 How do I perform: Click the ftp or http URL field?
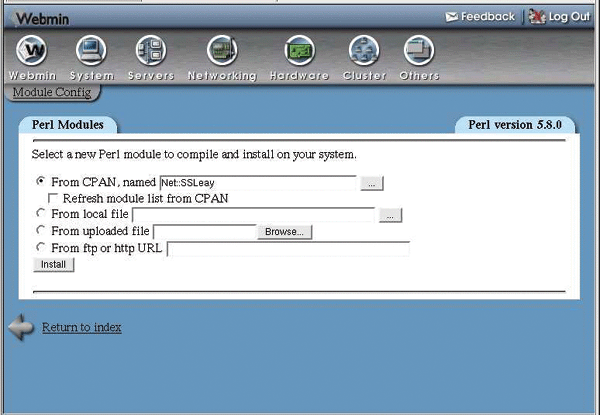[x=288, y=249]
